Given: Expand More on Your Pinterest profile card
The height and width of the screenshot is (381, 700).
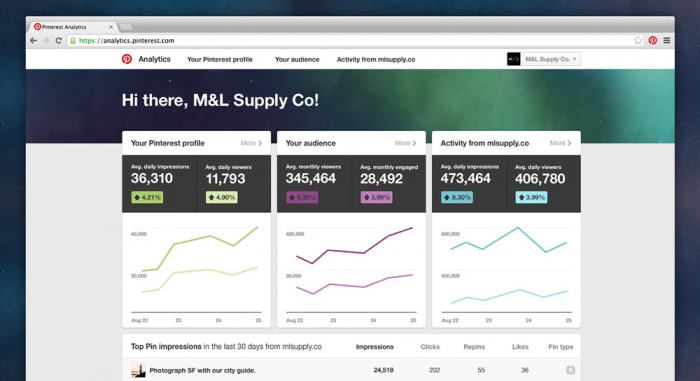Looking at the screenshot, I should click(x=251, y=143).
